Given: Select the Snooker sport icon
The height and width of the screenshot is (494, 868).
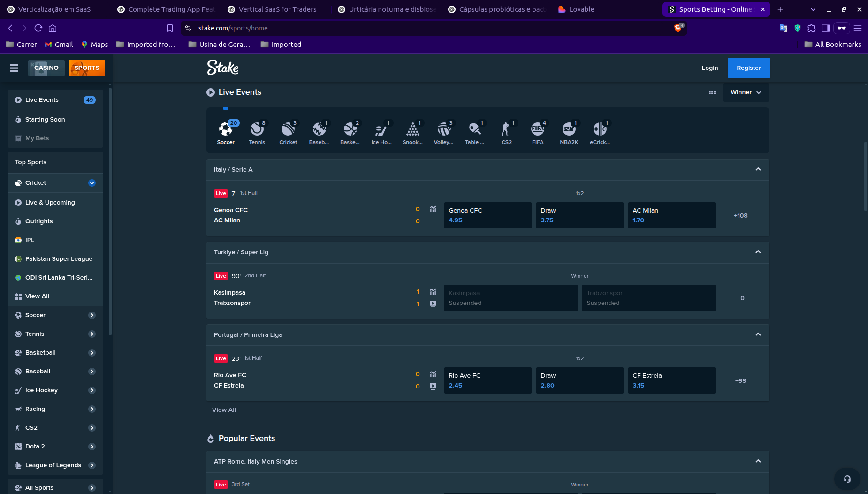Looking at the screenshot, I should click(x=412, y=132).
